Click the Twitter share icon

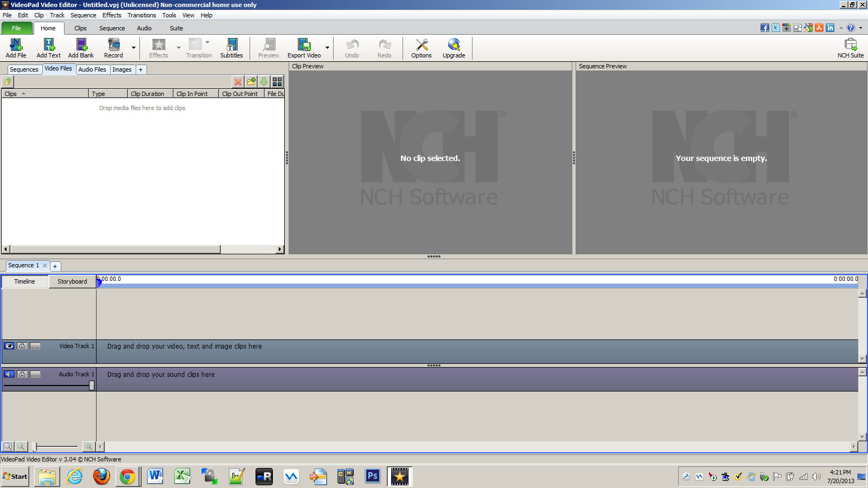click(775, 28)
